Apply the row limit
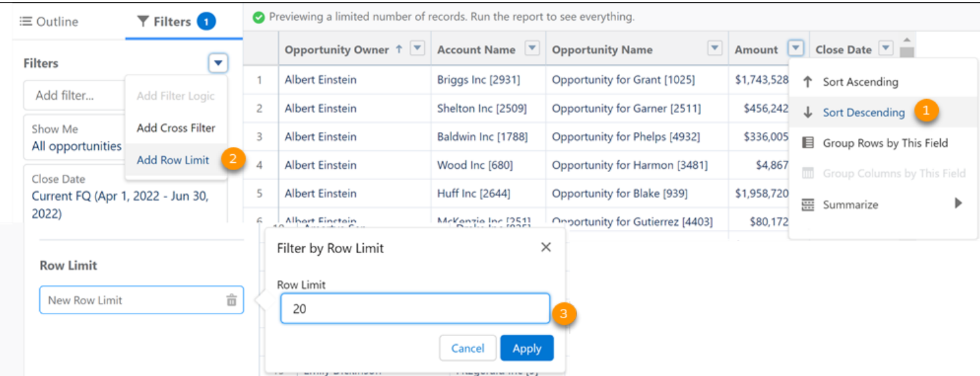The image size is (980, 376). (527, 348)
